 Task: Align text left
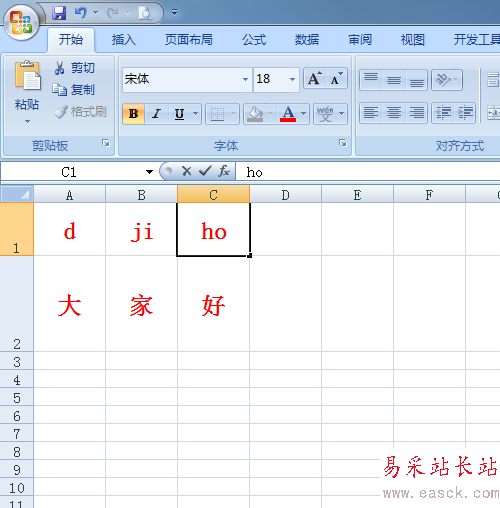tap(371, 113)
